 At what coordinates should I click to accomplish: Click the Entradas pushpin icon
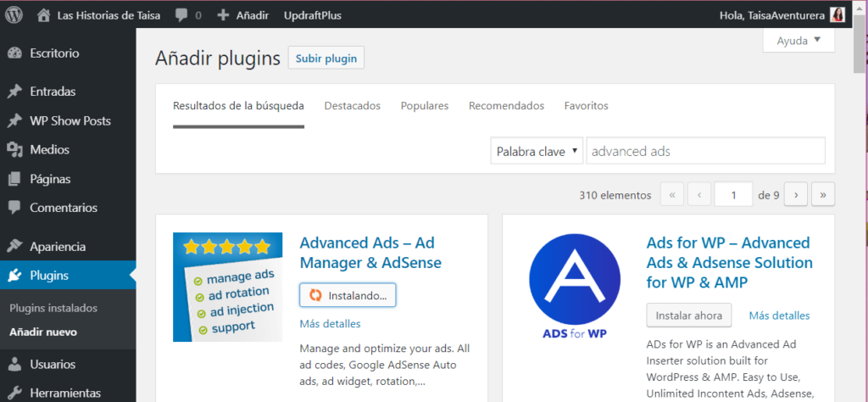tap(14, 92)
